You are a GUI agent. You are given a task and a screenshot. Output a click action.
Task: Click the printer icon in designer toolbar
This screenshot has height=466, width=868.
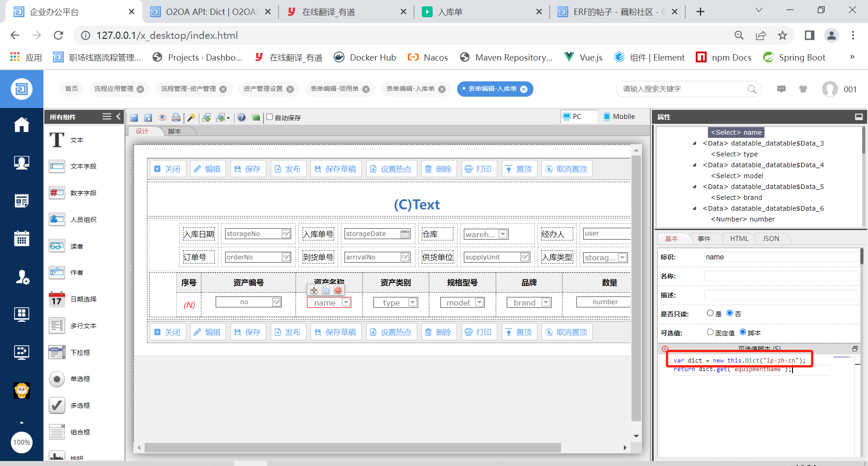point(176,118)
